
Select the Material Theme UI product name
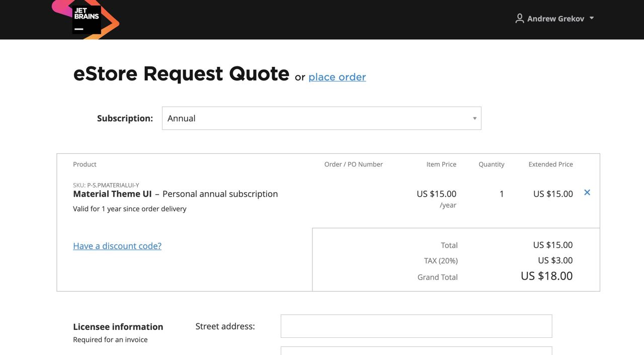(112, 194)
